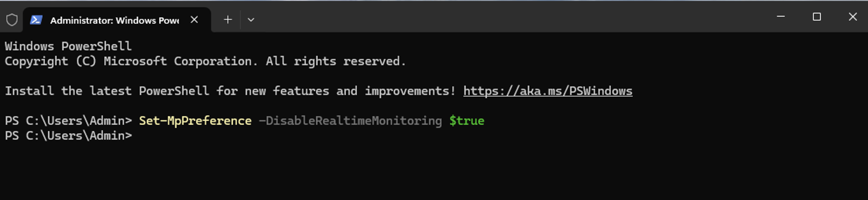The image size is (868, 200).
Task: Click the PowerShell icon in the tab
Action: click(36, 20)
